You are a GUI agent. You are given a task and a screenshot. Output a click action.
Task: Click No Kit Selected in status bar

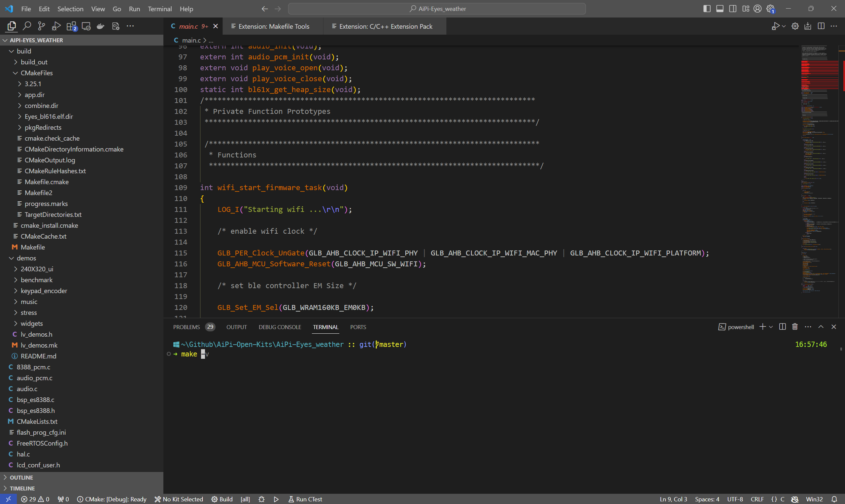click(179, 499)
